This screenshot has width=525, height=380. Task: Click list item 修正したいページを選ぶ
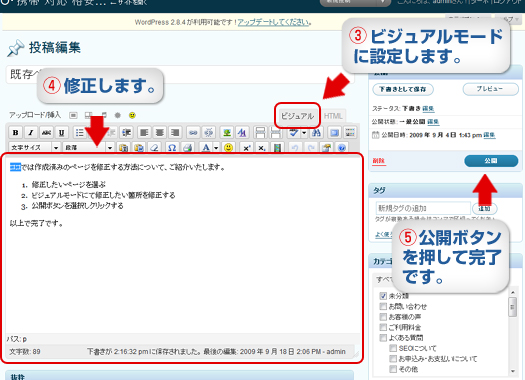pos(68,184)
